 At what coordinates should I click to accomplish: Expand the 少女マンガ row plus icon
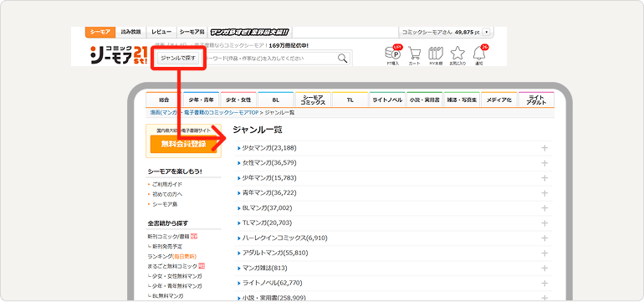coord(544,148)
